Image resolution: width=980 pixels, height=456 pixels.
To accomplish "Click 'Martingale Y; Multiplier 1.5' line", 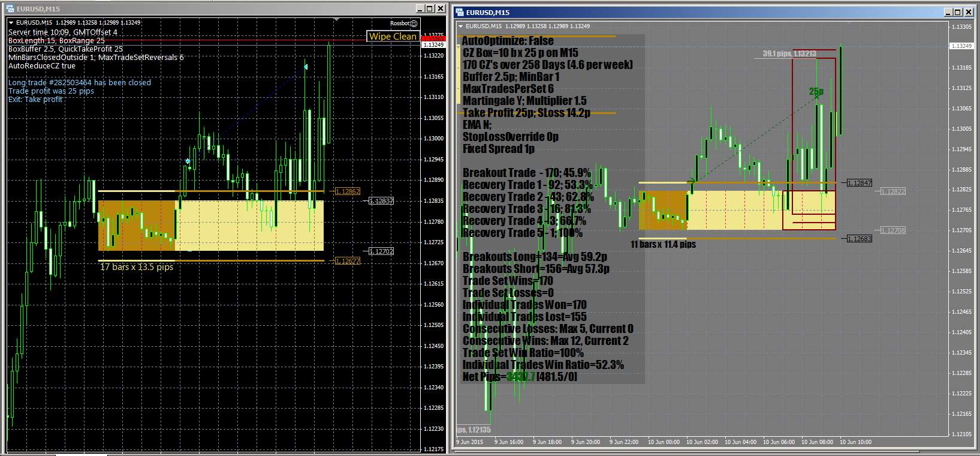I will tap(524, 101).
